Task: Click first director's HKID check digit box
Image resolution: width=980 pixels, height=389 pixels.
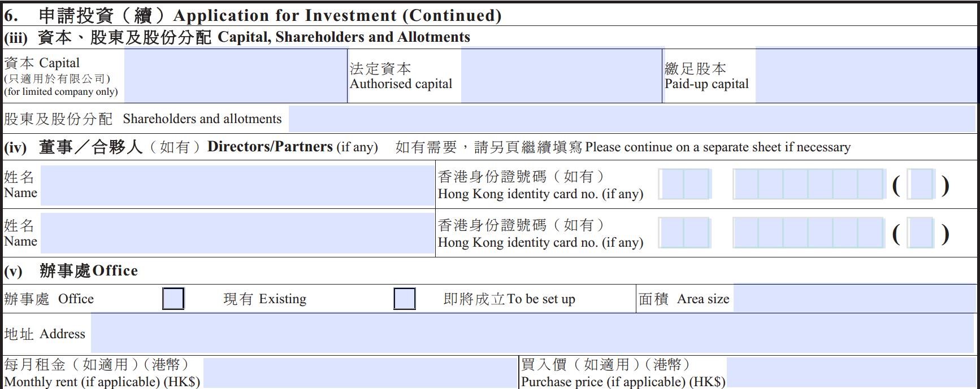Action: point(921,184)
